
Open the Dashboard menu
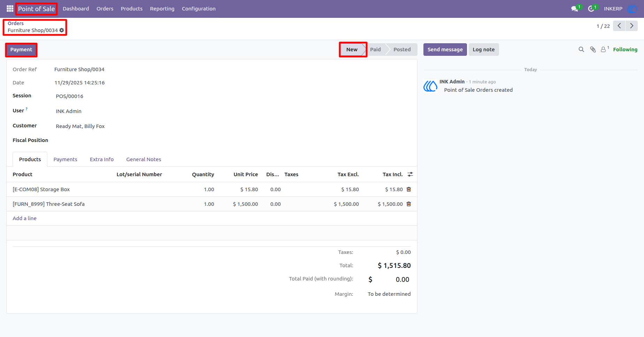point(76,9)
